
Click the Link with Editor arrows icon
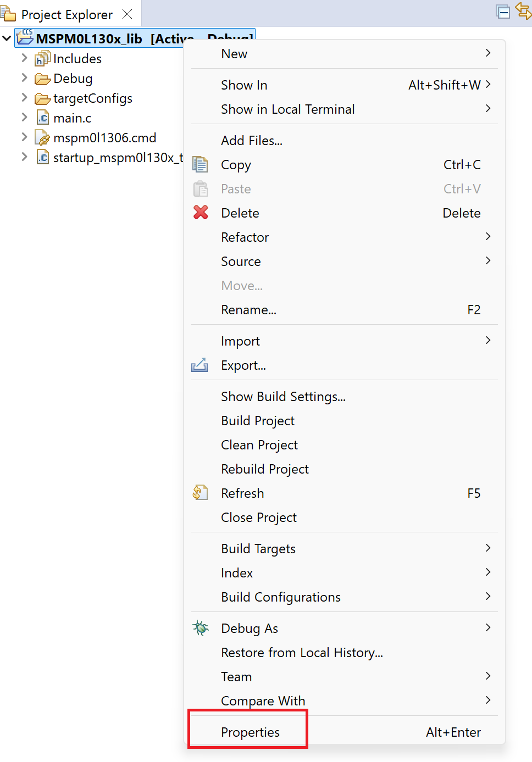pos(523,11)
